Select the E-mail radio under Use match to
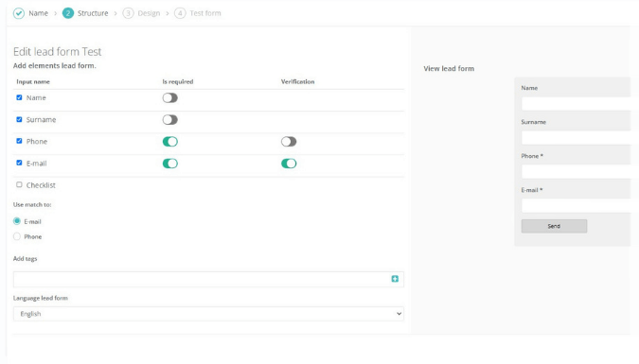Viewport: 639px width, 364px height. click(x=17, y=221)
